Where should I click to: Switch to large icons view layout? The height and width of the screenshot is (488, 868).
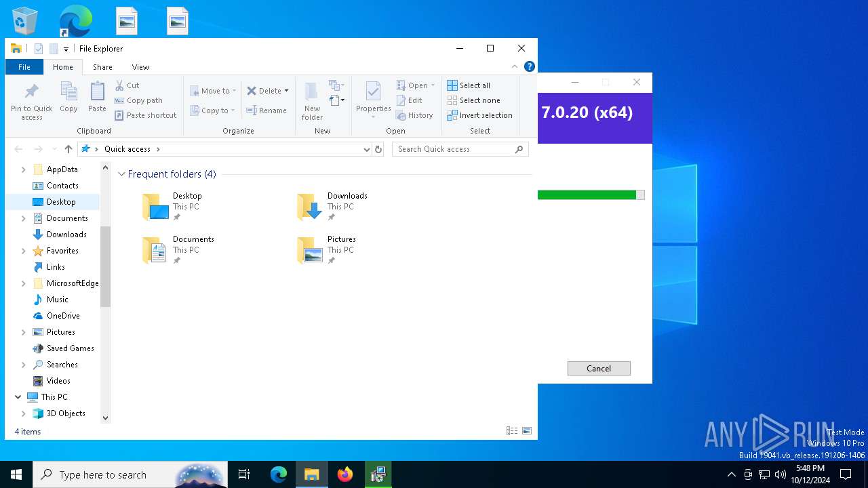(x=527, y=431)
